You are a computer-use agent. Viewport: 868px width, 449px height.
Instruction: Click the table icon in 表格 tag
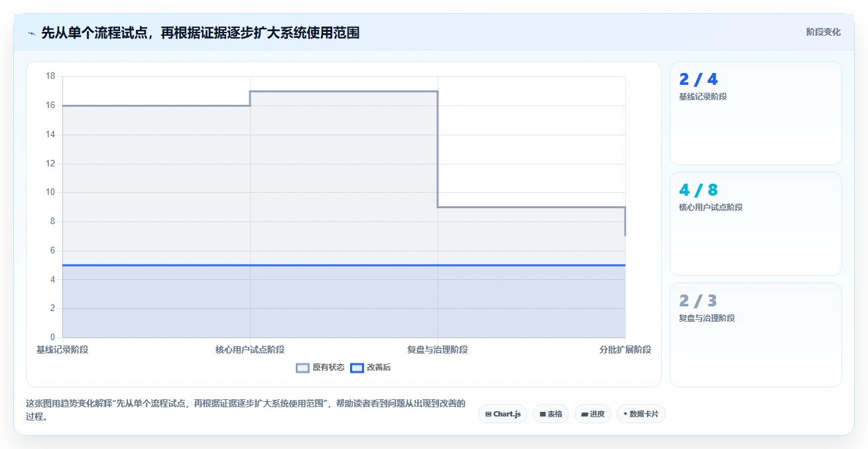pyautogui.click(x=542, y=414)
